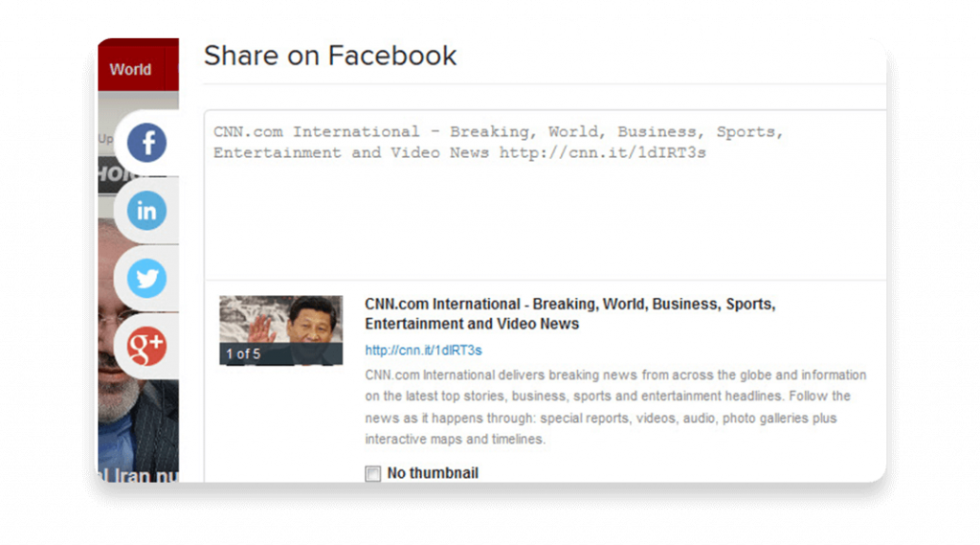Click the "1 of 5" thumbnail counter

coord(243,354)
